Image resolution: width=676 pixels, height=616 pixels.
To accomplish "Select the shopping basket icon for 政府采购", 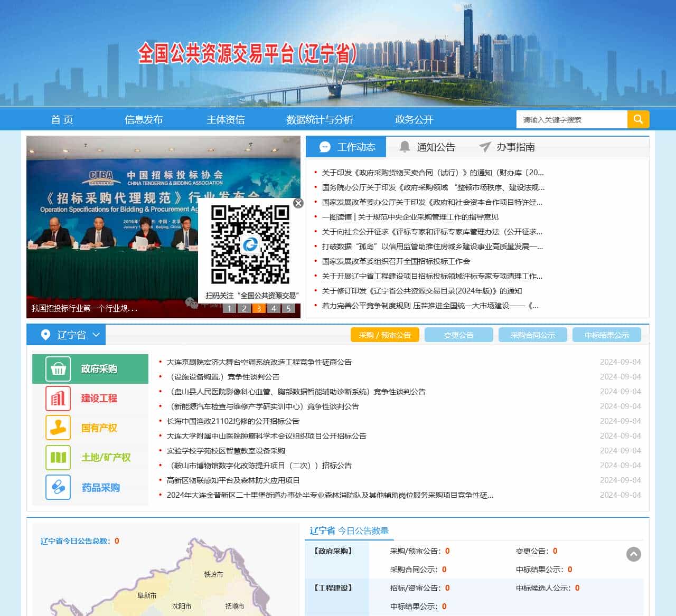I will (x=58, y=368).
